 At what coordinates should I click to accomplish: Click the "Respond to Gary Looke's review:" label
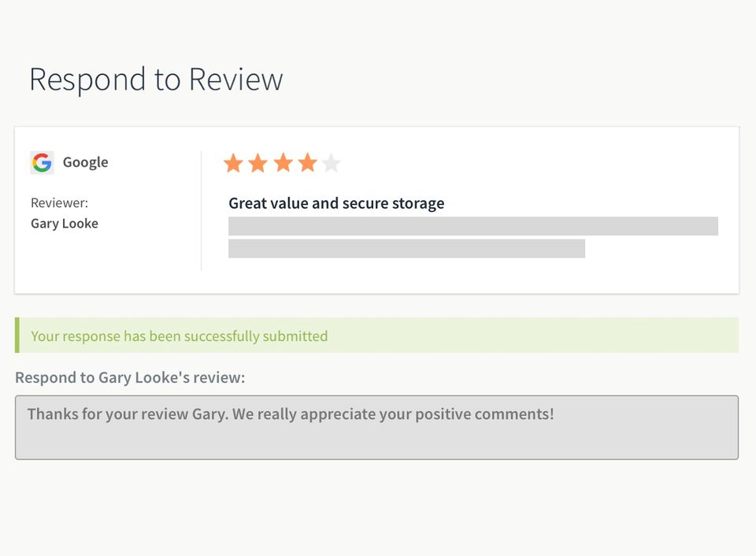(x=130, y=377)
